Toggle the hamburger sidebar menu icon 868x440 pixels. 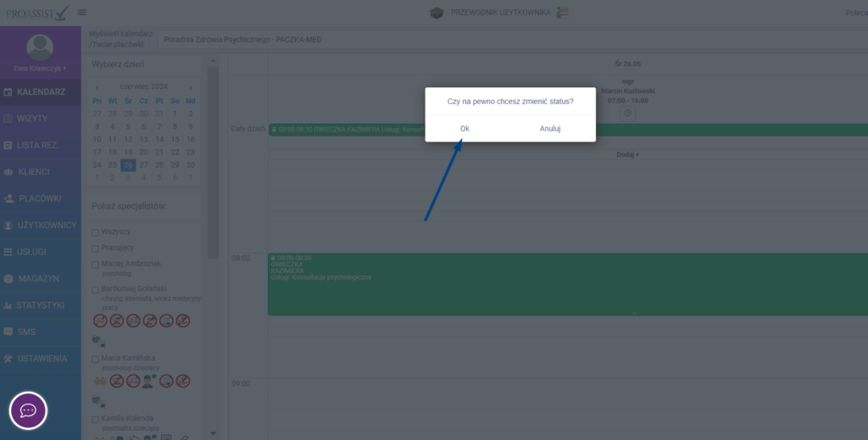(81, 12)
